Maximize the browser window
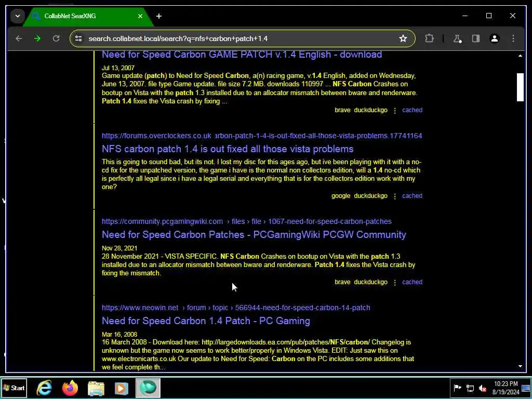This screenshot has height=399, width=532. coord(489,16)
